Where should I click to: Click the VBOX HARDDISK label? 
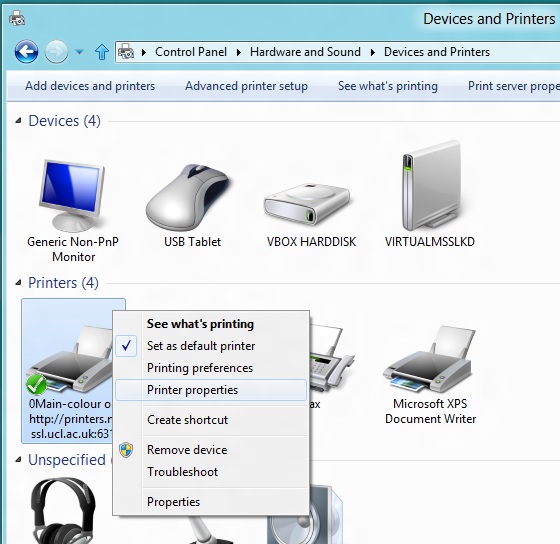coord(311,242)
